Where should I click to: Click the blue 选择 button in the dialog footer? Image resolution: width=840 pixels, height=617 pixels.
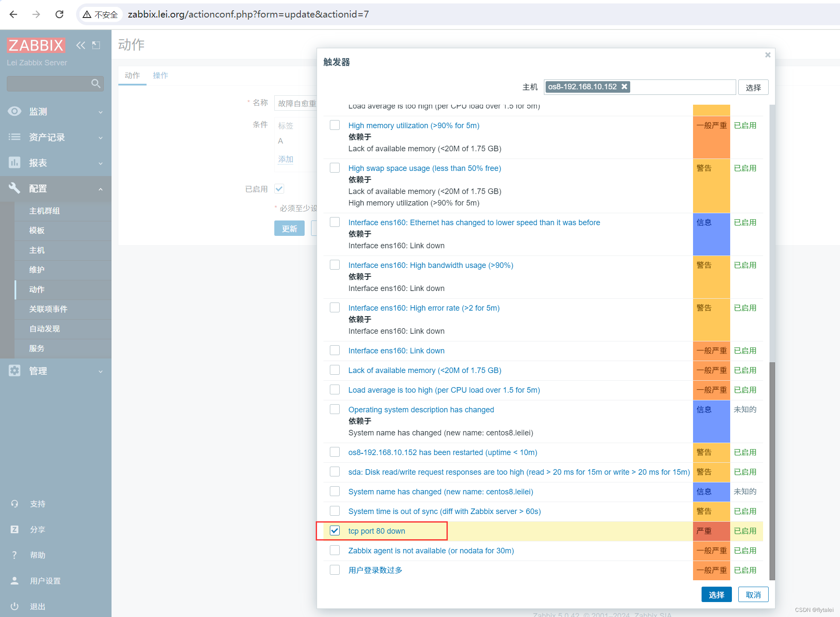pos(717,595)
